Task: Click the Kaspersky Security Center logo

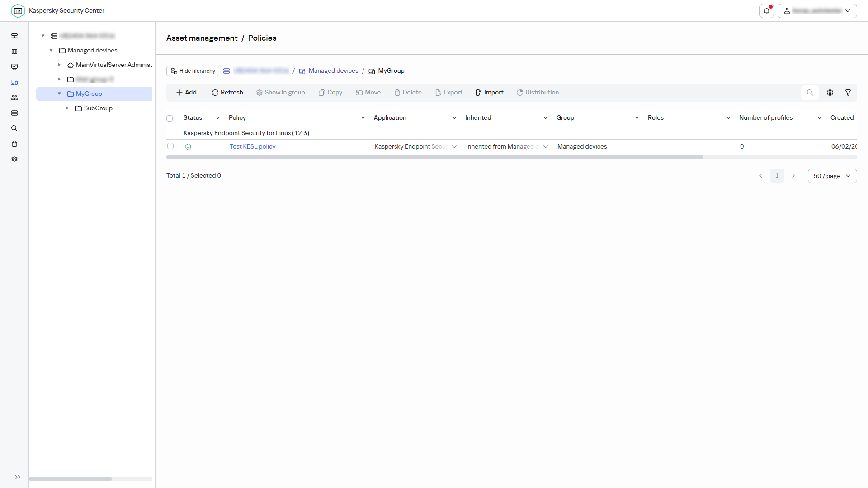Action: pyautogui.click(x=18, y=10)
